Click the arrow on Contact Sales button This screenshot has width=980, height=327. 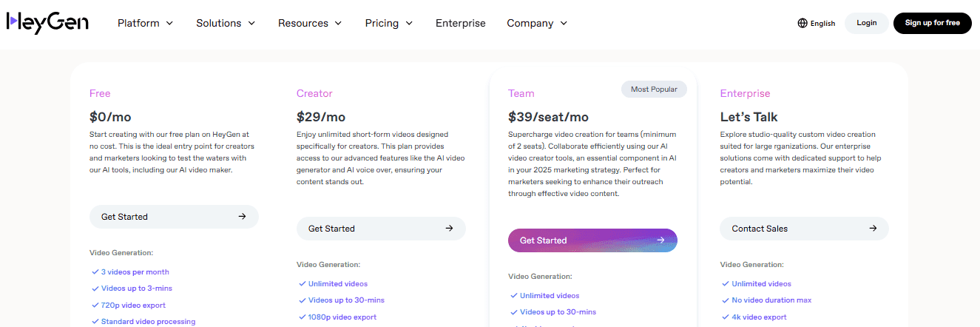click(x=873, y=229)
